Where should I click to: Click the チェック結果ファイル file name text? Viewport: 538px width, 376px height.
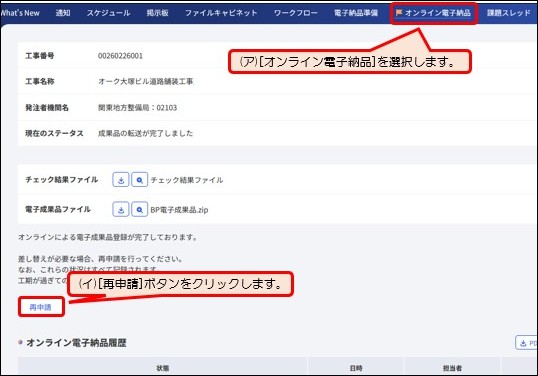187,180
